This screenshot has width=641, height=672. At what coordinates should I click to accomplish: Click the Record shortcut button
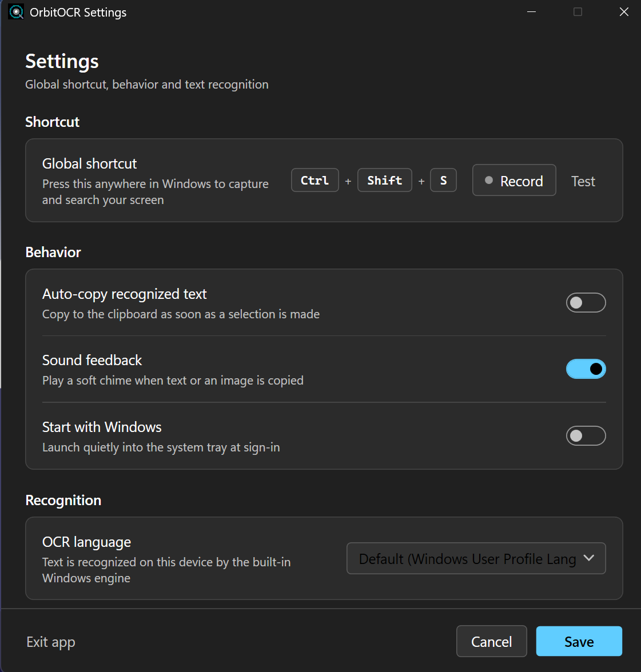pyautogui.click(x=514, y=181)
